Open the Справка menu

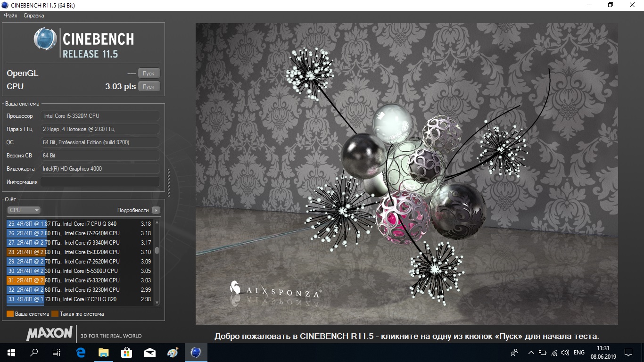click(33, 16)
